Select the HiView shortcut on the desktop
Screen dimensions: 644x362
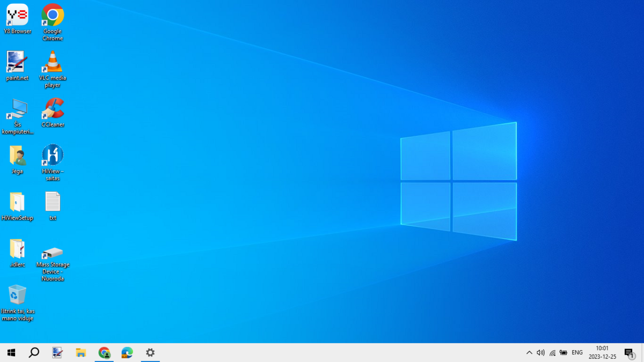click(53, 156)
